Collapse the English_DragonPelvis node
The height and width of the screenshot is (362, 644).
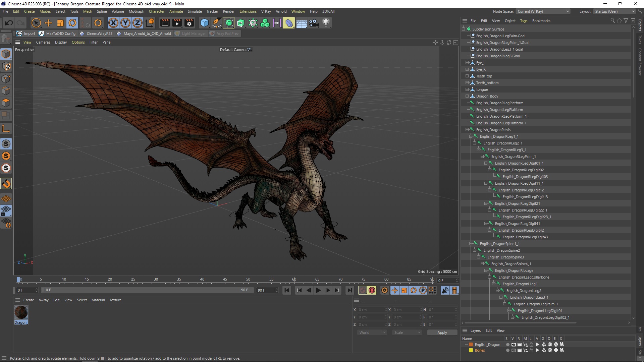coord(467,130)
